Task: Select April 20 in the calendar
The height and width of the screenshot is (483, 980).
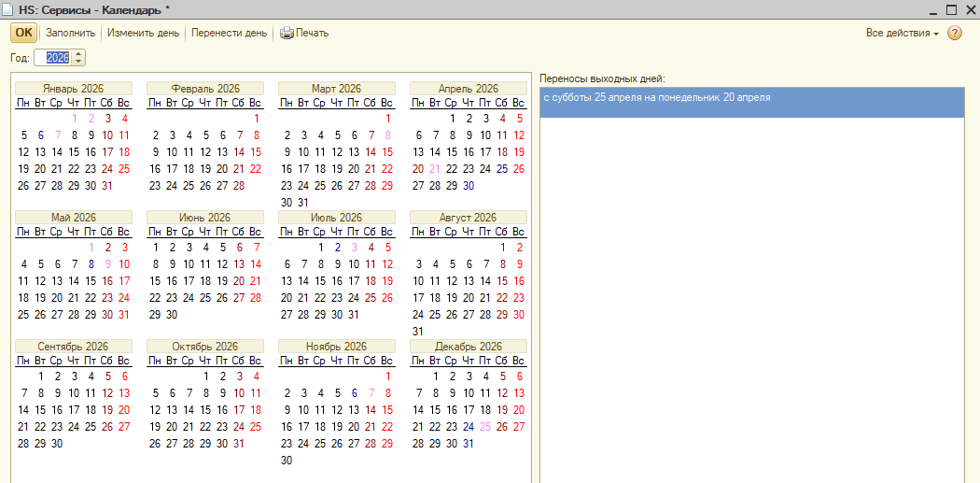Action: point(418,169)
